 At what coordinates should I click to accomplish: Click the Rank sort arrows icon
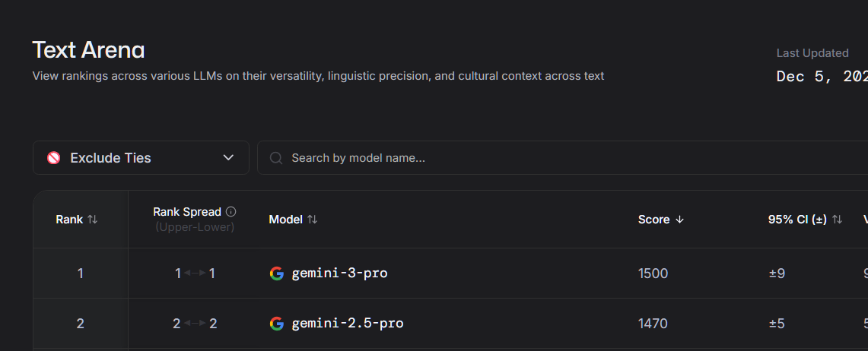click(x=93, y=220)
